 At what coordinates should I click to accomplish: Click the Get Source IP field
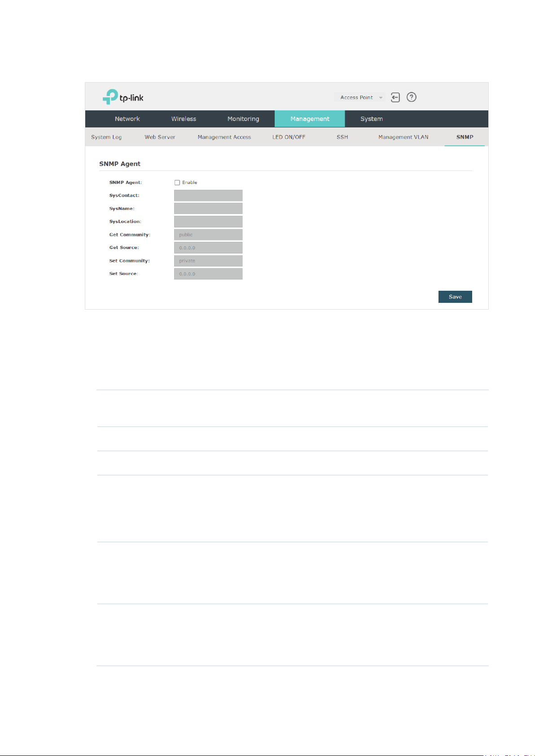point(208,248)
